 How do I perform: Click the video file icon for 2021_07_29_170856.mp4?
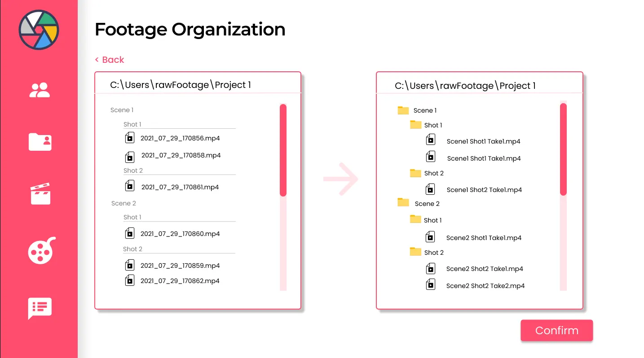pos(130,138)
